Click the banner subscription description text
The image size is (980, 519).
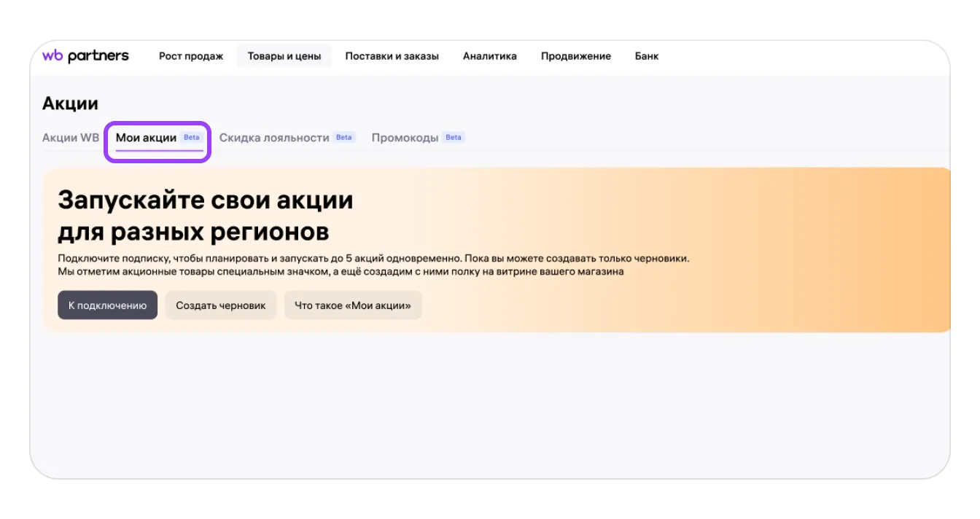coord(373,265)
